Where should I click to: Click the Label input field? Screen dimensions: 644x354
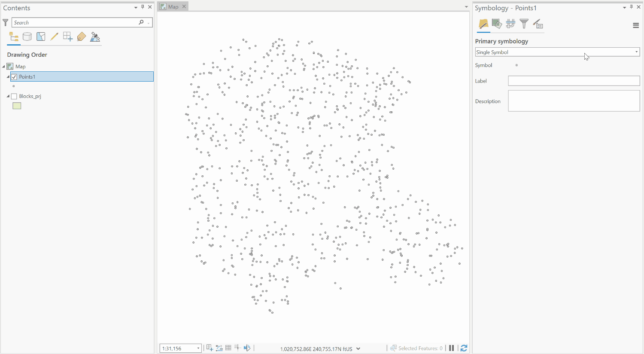tap(574, 81)
